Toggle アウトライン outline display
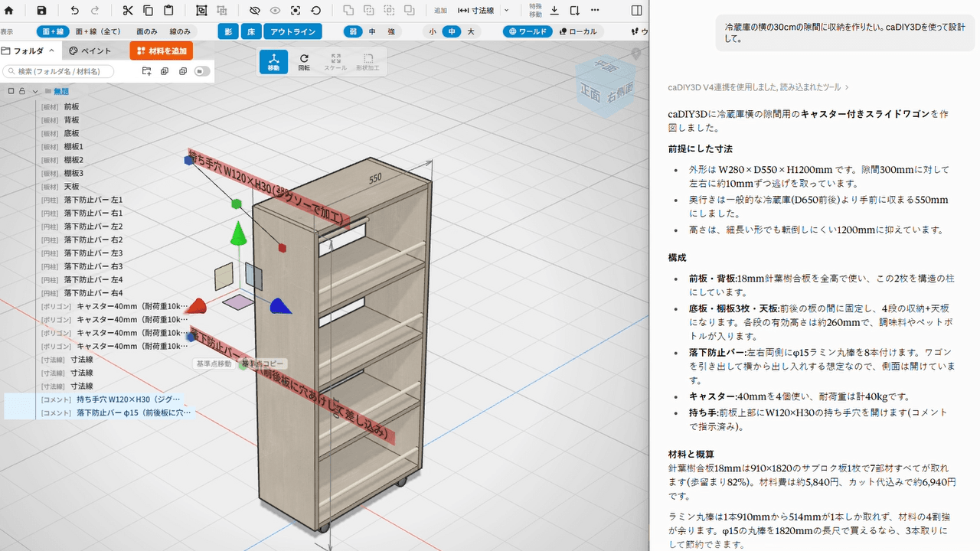 click(x=293, y=31)
